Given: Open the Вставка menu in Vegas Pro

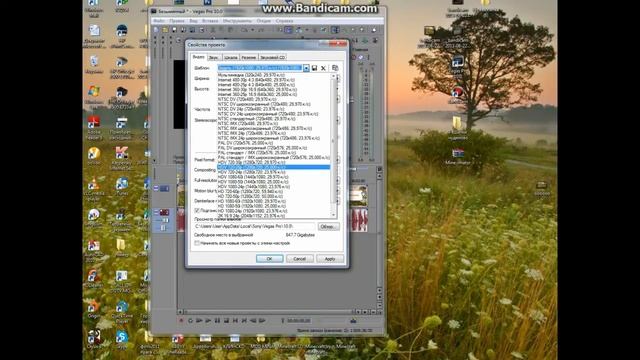Looking at the screenshot, I should coord(210,21).
